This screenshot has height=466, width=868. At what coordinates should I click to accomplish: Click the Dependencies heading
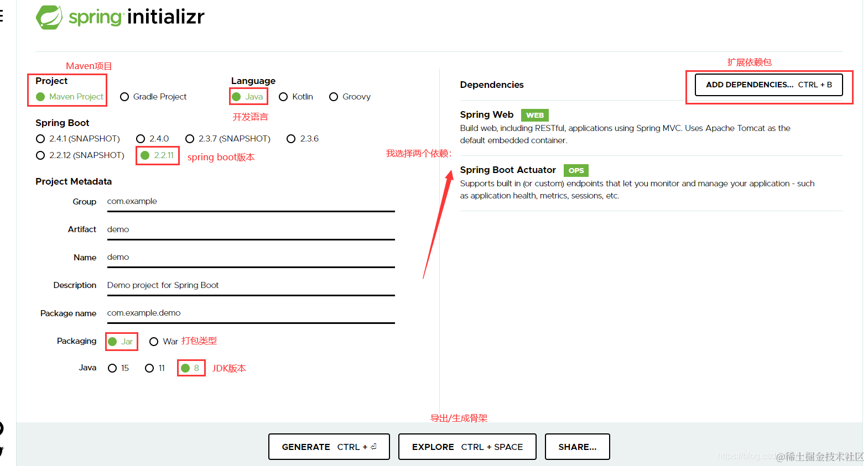coord(492,85)
